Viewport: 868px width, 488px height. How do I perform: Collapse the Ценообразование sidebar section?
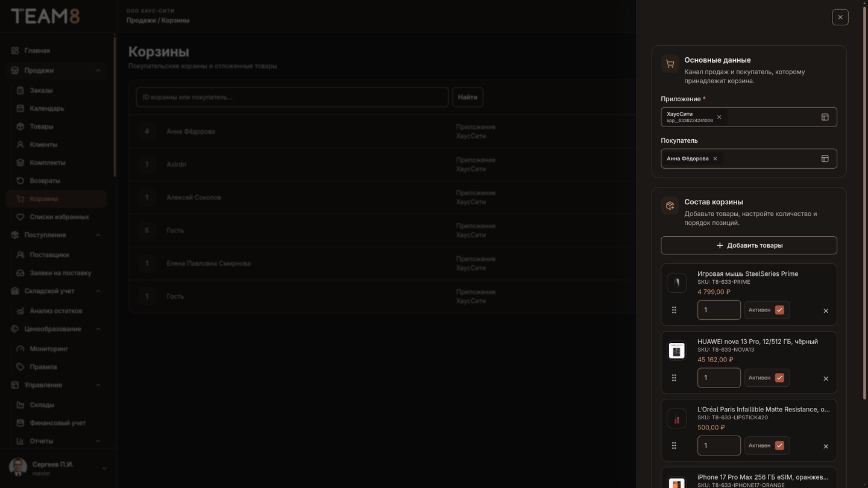[x=98, y=329]
